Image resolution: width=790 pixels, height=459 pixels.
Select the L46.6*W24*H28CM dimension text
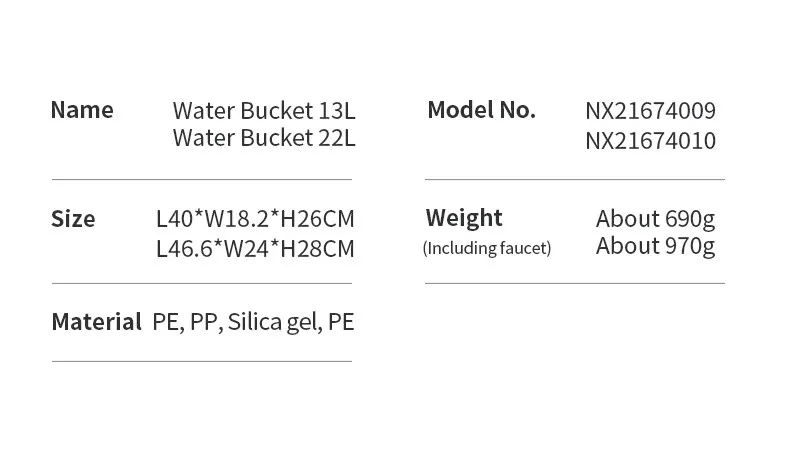255,248
